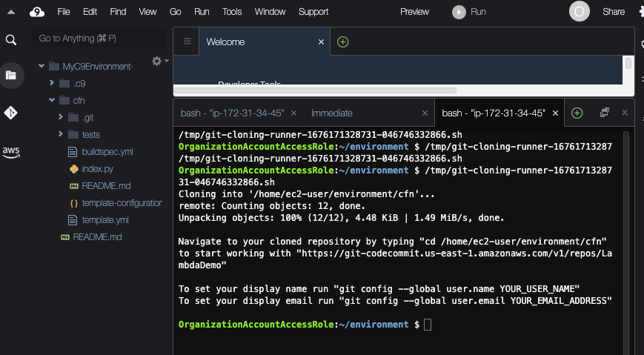Image resolution: width=644 pixels, height=355 pixels.
Task: Click the Go to Anything search field
Action: click(99, 39)
